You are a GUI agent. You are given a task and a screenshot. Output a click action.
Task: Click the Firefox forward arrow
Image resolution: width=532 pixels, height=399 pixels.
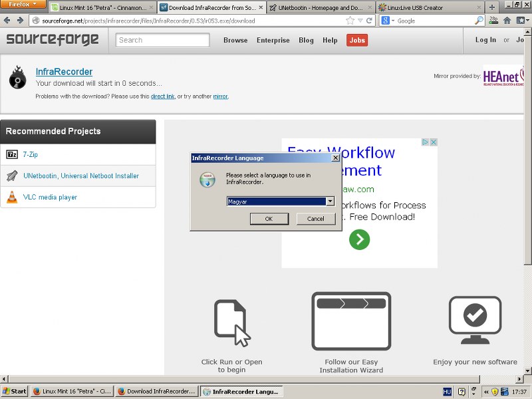(20, 21)
